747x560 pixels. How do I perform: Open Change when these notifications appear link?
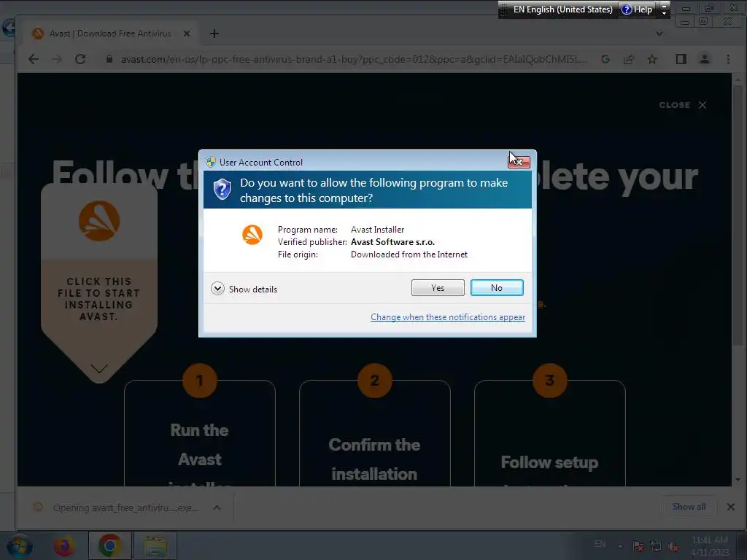coord(448,317)
